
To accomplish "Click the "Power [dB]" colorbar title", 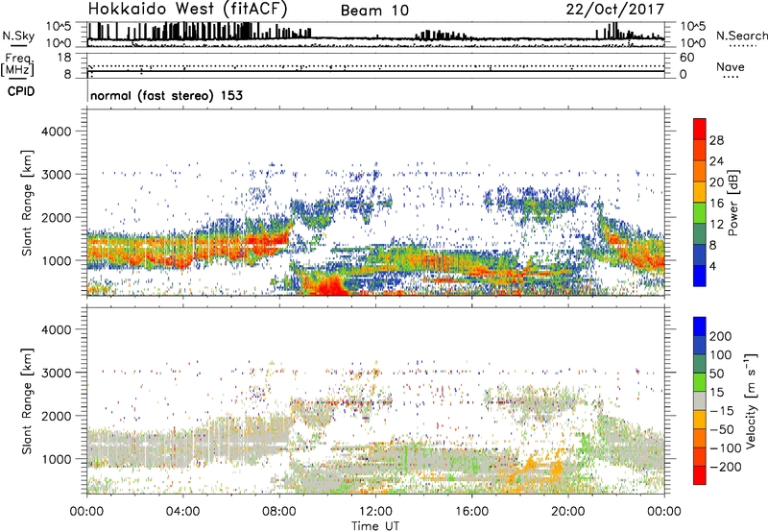I will coord(733,203).
